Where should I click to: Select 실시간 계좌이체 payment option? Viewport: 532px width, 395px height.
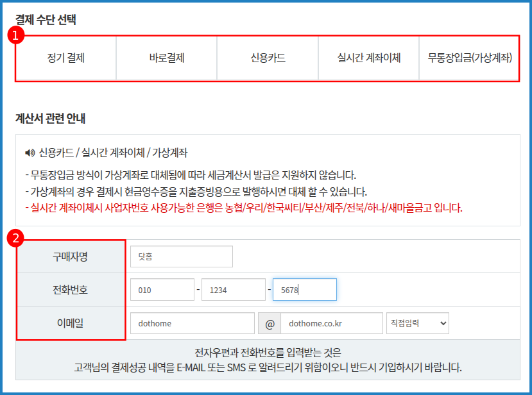(x=368, y=58)
